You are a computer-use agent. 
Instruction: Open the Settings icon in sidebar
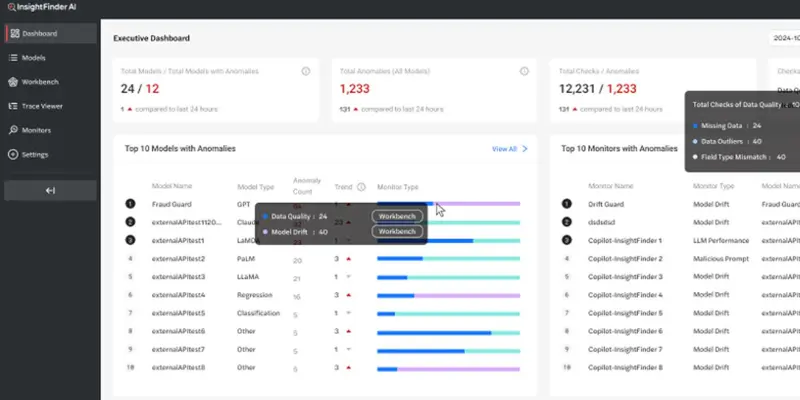[13, 155]
